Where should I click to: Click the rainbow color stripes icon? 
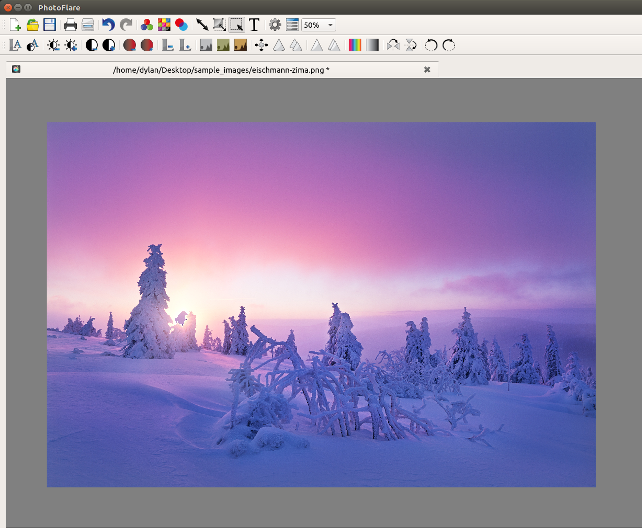point(355,45)
